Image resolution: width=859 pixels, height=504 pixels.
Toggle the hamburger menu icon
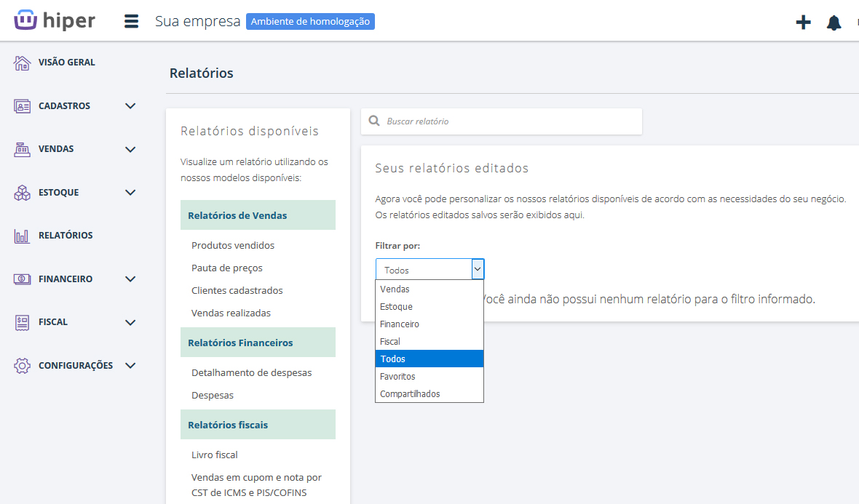131,21
